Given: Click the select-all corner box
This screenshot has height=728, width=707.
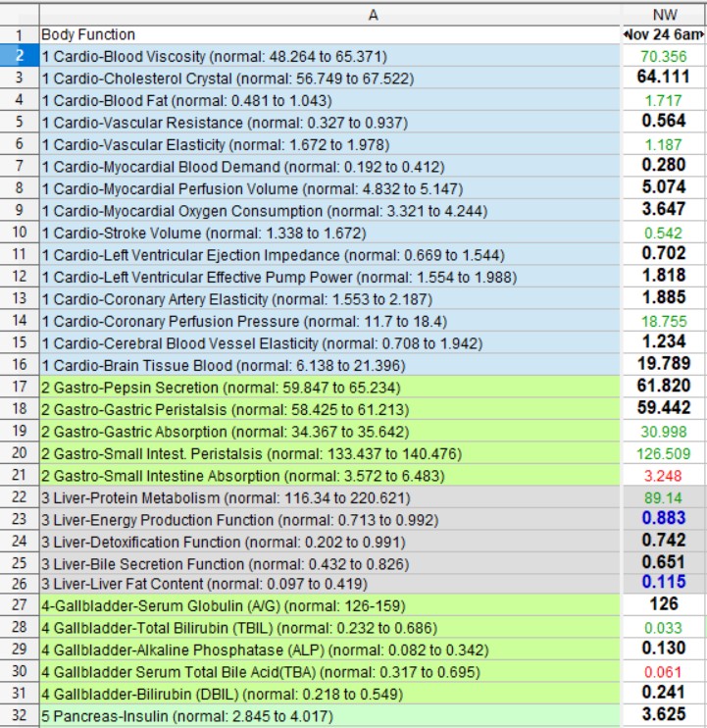Looking at the screenshot, I should pos(20,14).
